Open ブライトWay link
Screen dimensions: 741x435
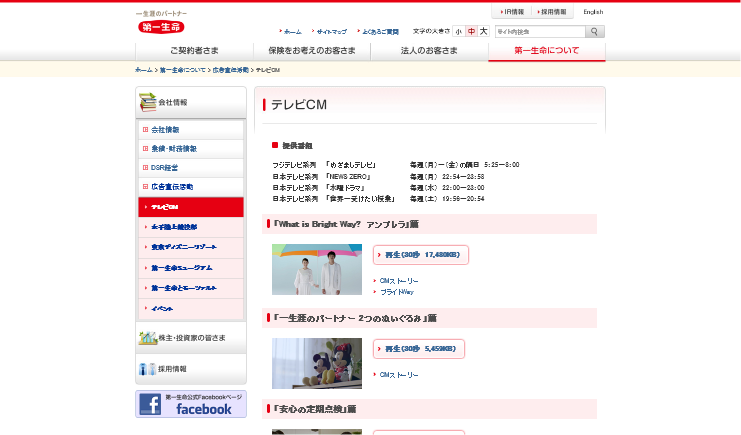pos(397,292)
